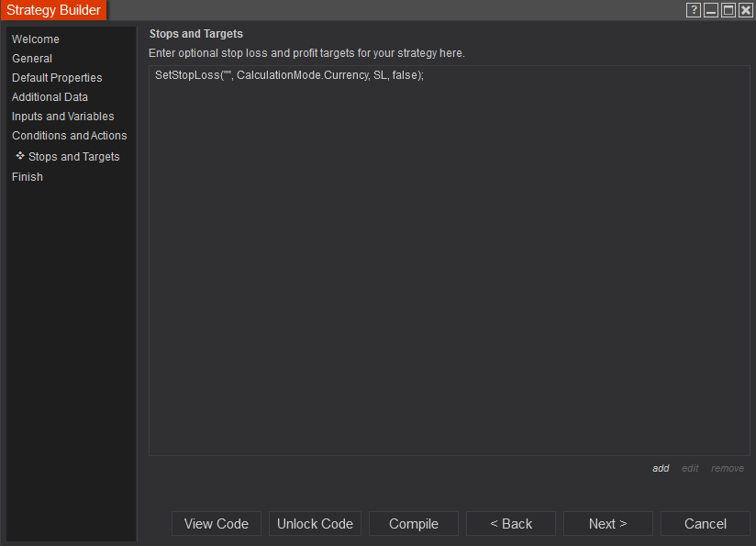The width and height of the screenshot is (756, 546).
Task: Navigate to Conditions and Actions
Action: click(70, 136)
